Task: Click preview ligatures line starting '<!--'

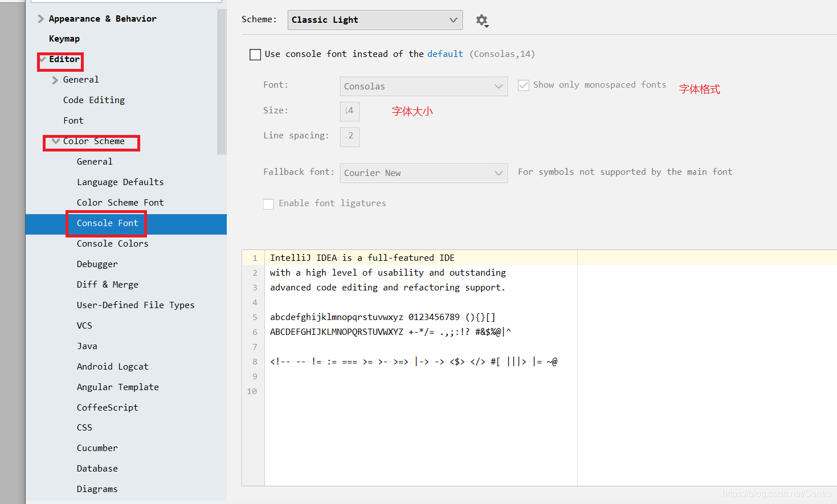Action: pos(414,362)
